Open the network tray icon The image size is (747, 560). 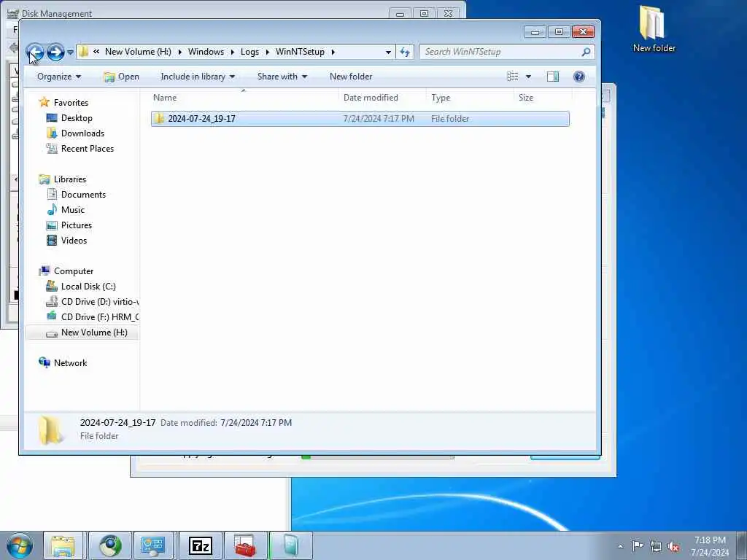(x=656, y=546)
